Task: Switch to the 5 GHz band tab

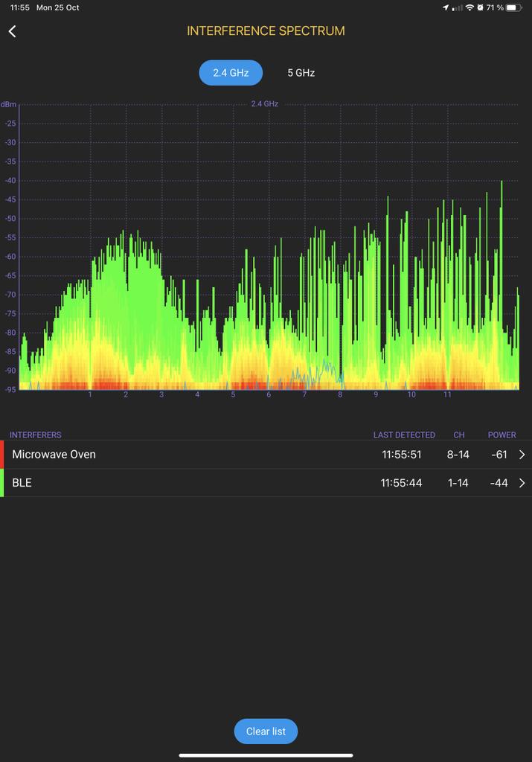Action: pos(301,73)
